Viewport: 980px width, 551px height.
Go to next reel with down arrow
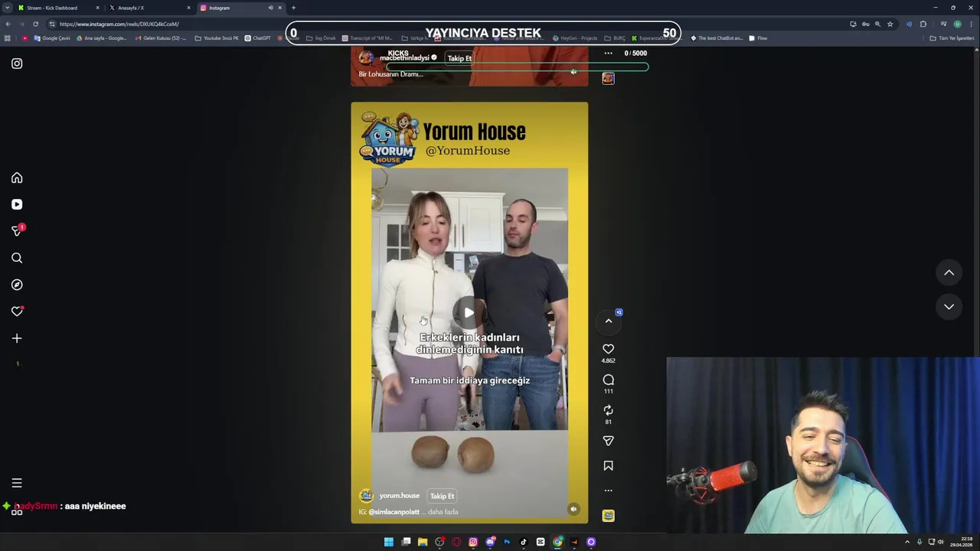click(949, 307)
